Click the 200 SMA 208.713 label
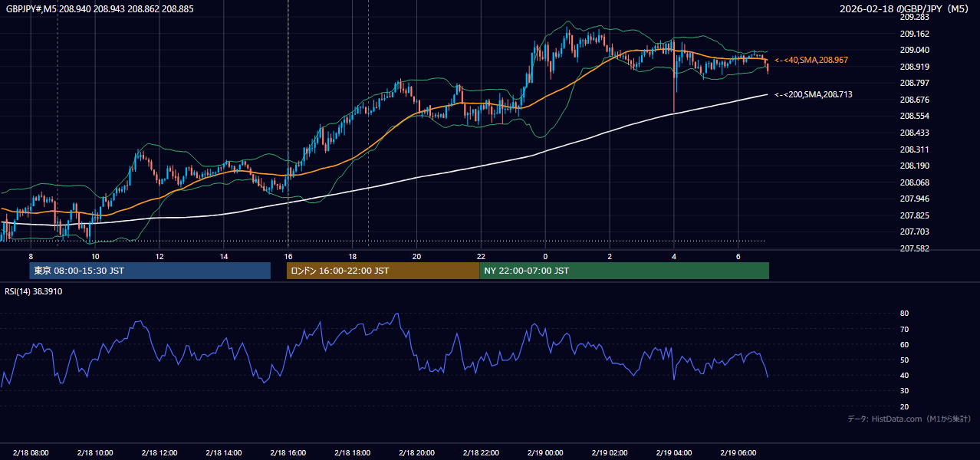 (814, 94)
